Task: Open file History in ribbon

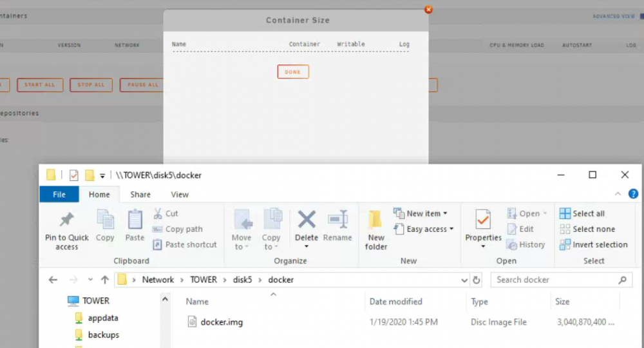Action: click(526, 245)
